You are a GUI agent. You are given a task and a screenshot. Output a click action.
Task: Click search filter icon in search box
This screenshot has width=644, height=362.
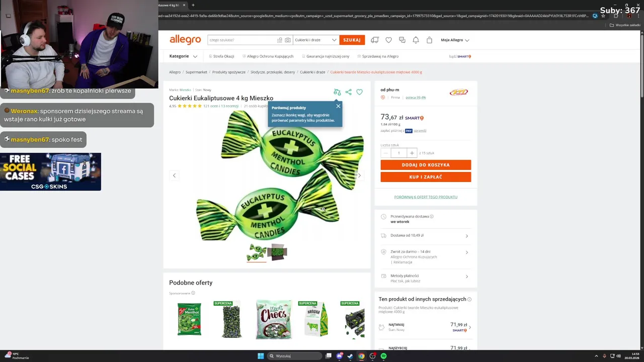click(280, 40)
